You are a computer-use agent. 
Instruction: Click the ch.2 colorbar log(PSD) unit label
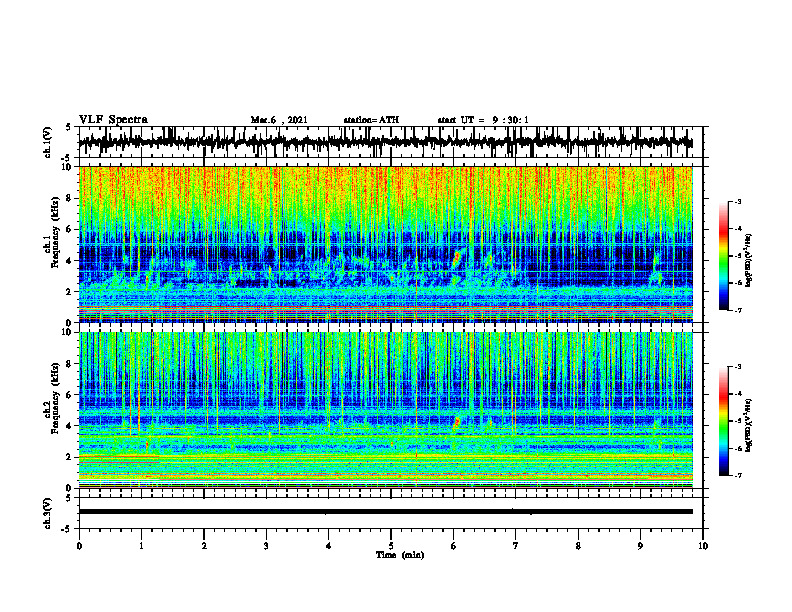(x=749, y=426)
